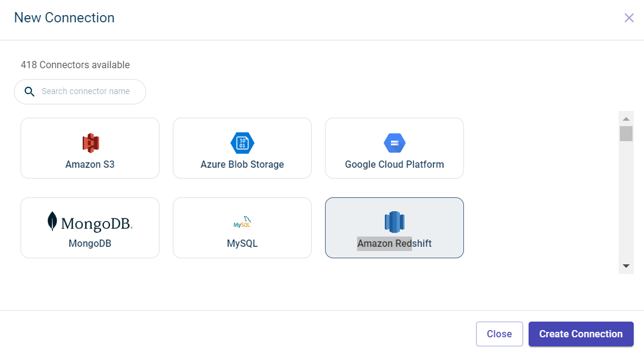Click the connector list scrollbar thumb
The width and height of the screenshot is (644, 353).
point(626,133)
